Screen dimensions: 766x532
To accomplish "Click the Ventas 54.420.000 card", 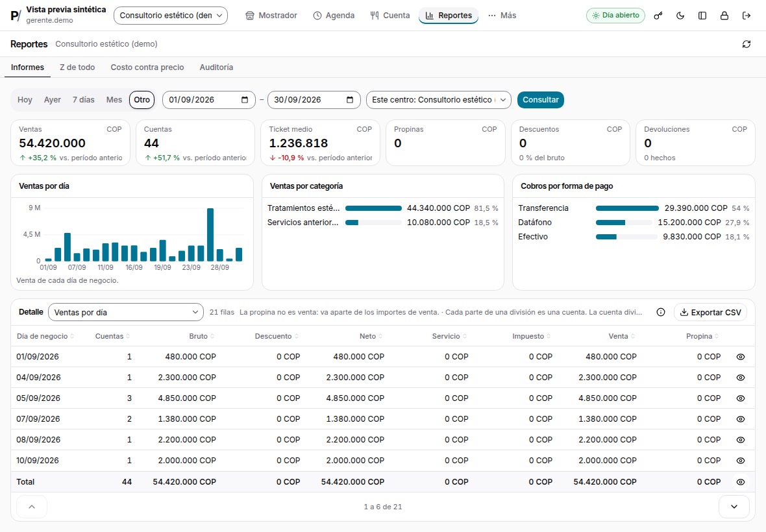I will 70,143.
